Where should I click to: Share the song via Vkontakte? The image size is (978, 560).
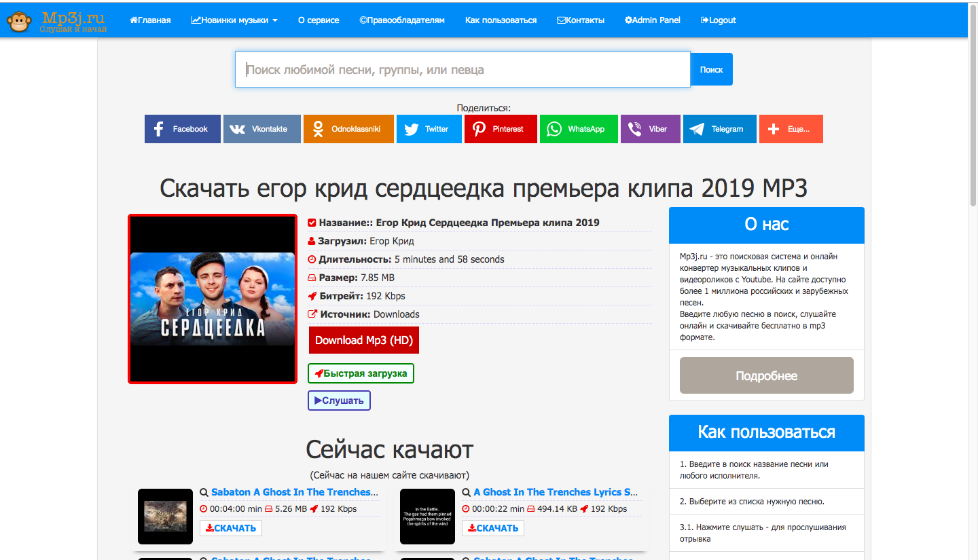pyautogui.click(x=262, y=129)
